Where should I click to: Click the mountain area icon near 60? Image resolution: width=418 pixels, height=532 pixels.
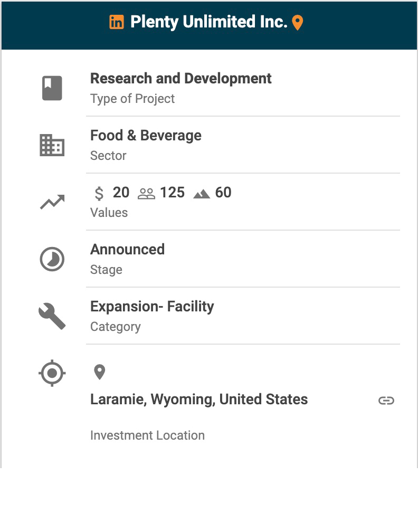coord(202,194)
